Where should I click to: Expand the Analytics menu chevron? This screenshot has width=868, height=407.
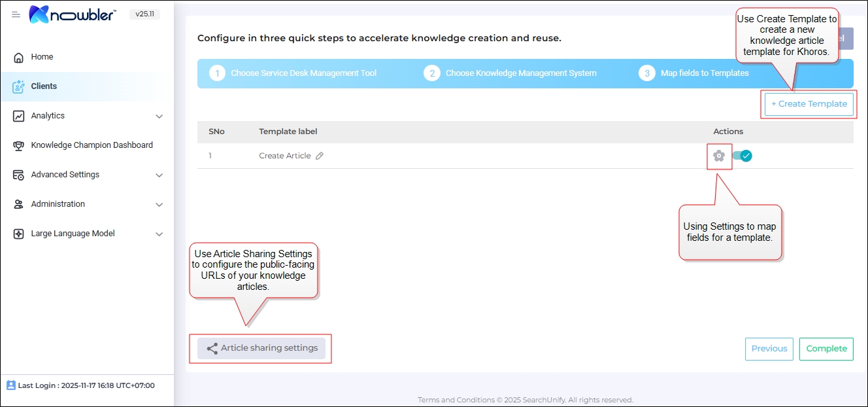[159, 116]
